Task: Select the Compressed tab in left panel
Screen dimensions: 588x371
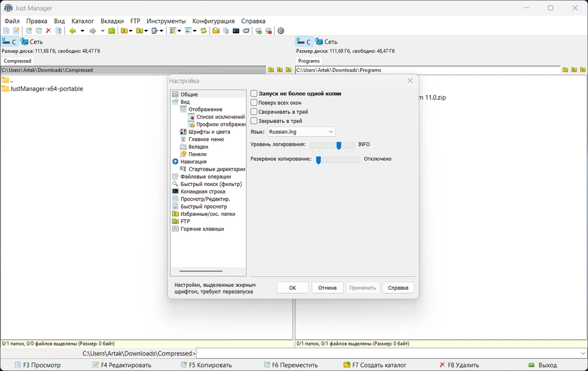Action: [x=18, y=61]
